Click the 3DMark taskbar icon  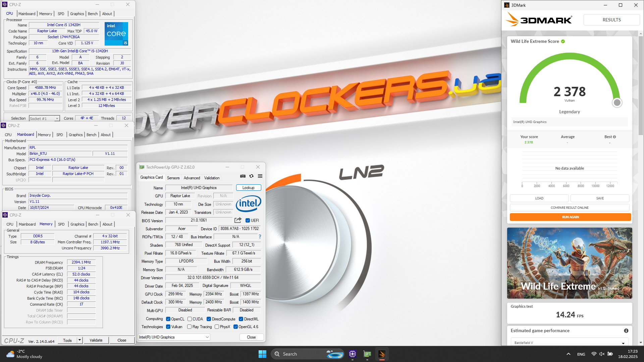coord(382,354)
